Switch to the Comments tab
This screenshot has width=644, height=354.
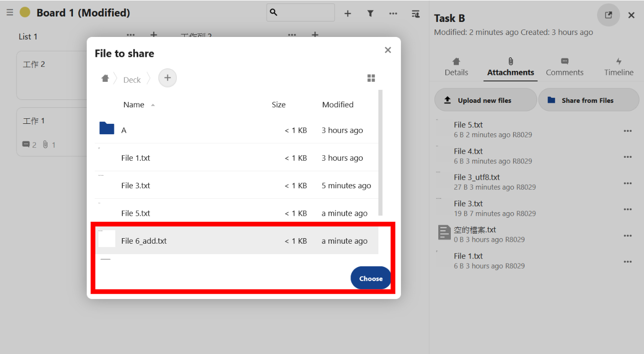pyautogui.click(x=565, y=67)
